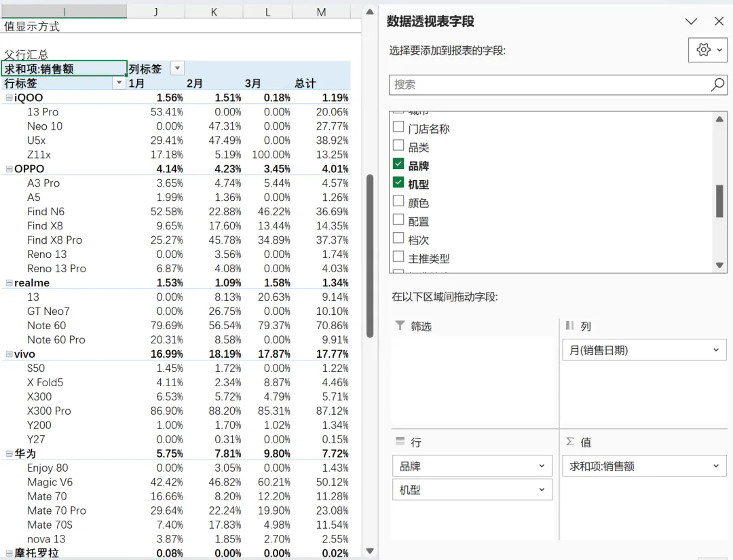Check the 主推类型 field checkbox

398,257
